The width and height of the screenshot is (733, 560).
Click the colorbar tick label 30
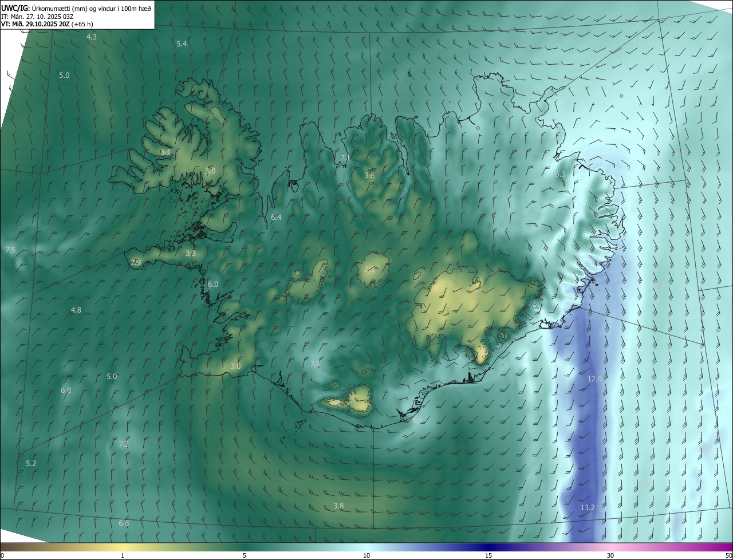[x=610, y=556]
